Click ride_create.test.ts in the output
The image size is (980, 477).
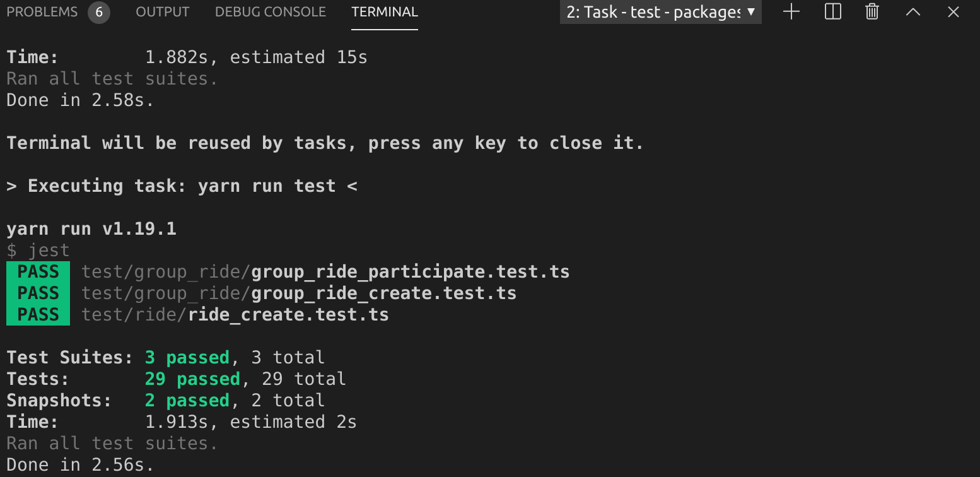pos(288,314)
